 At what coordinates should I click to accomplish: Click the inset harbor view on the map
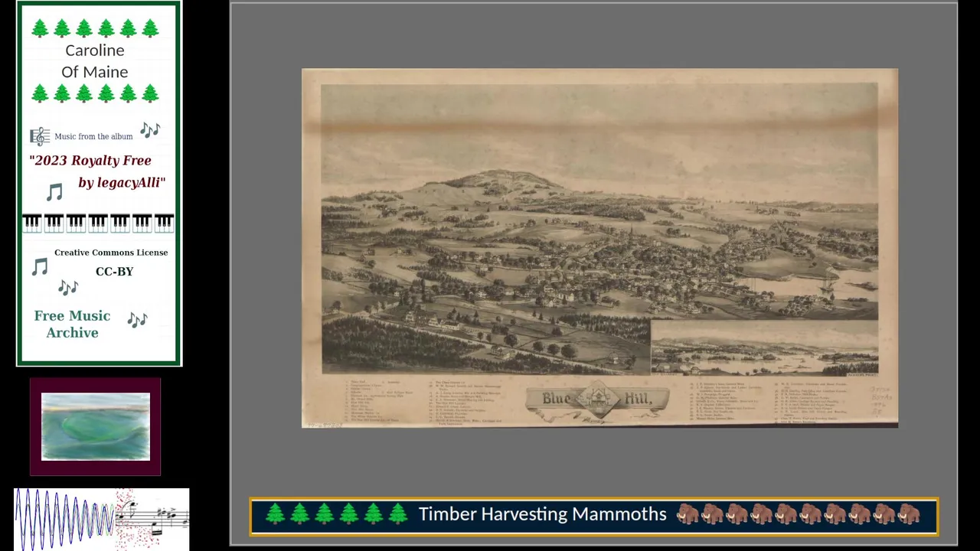click(x=764, y=347)
